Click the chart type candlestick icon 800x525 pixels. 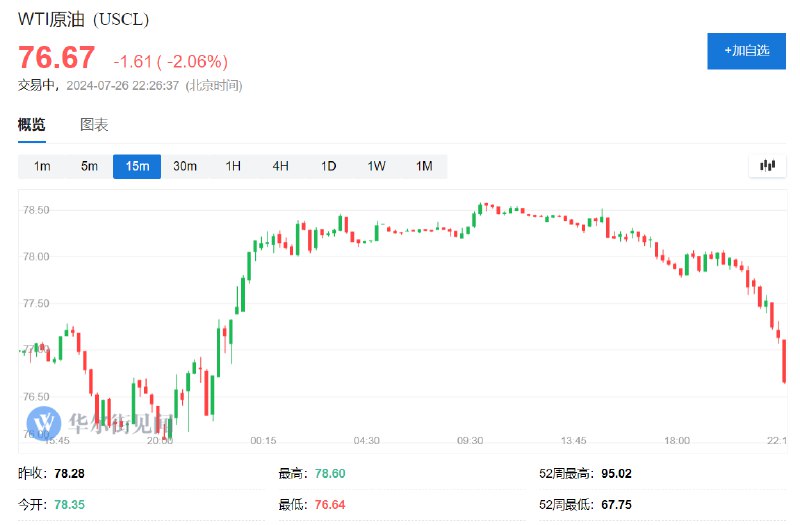pyautogui.click(x=767, y=165)
